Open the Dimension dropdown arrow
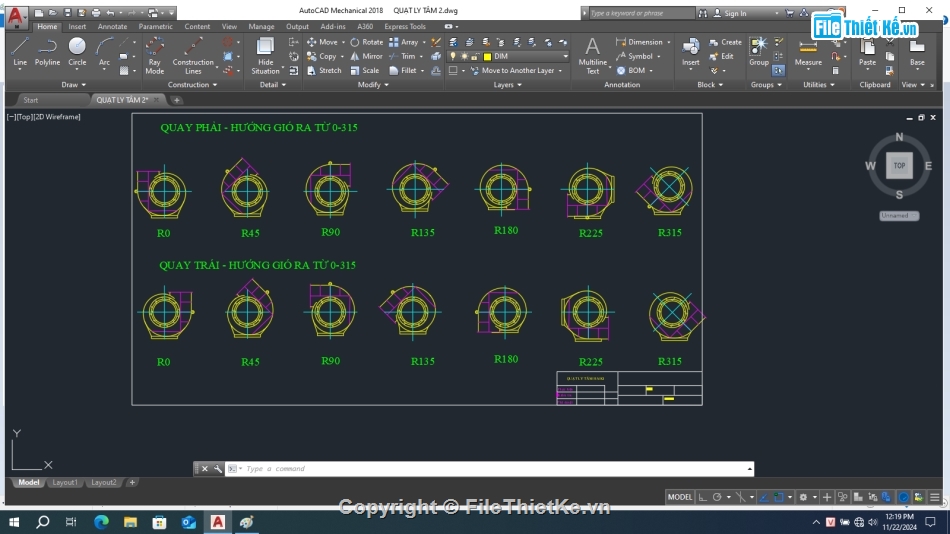The height and width of the screenshot is (534, 950). (x=669, y=42)
